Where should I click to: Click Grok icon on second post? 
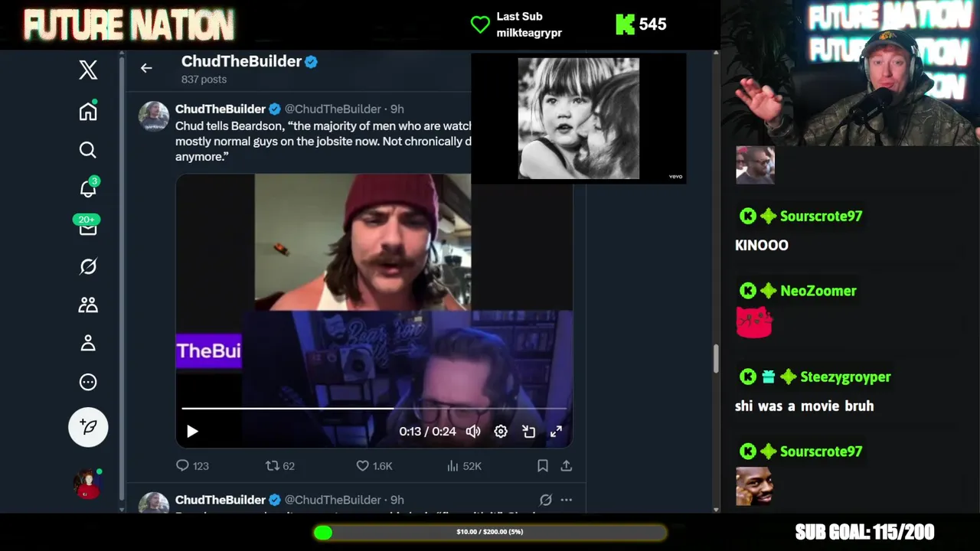(x=545, y=500)
